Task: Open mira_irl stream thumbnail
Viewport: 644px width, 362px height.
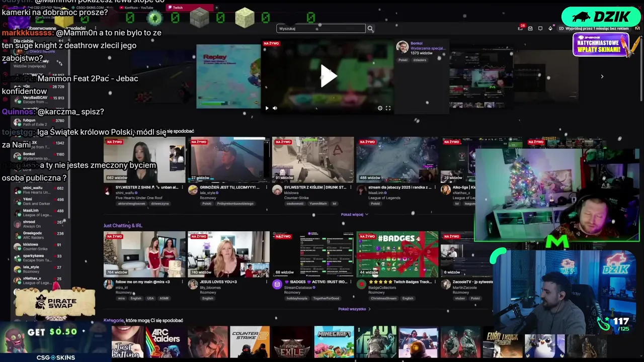Action: (x=144, y=254)
